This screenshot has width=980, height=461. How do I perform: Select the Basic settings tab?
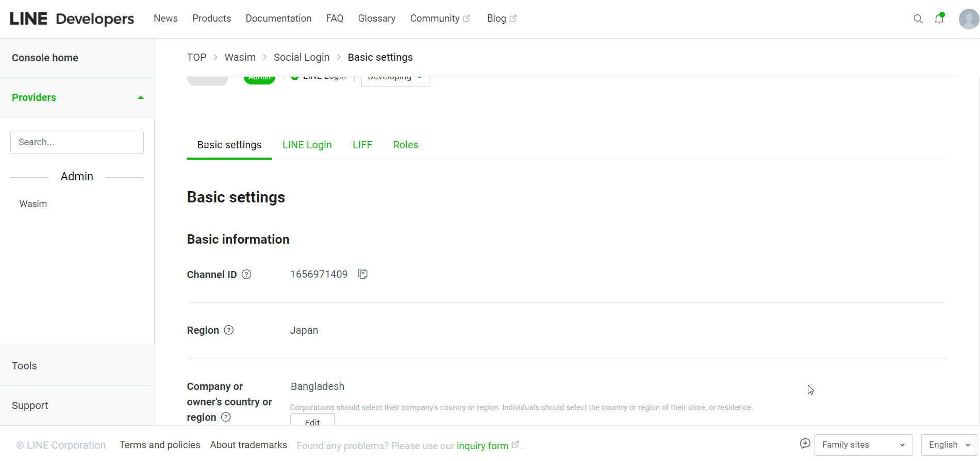(x=229, y=145)
